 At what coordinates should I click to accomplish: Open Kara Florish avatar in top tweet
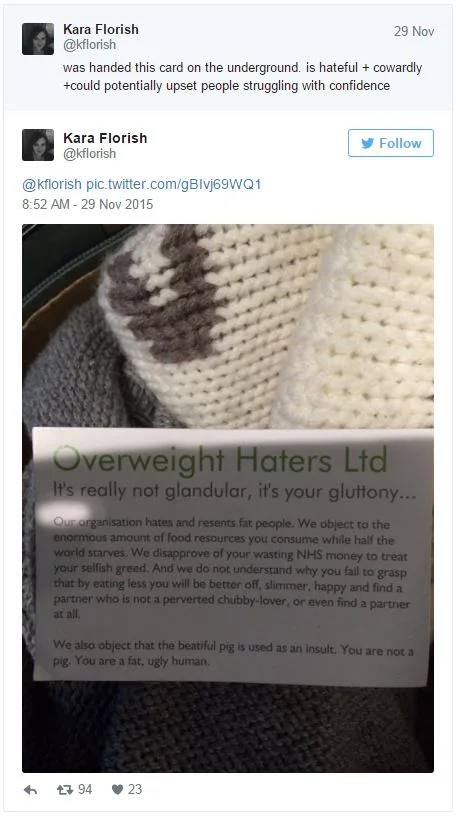pyautogui.click(x=38, y=39)
